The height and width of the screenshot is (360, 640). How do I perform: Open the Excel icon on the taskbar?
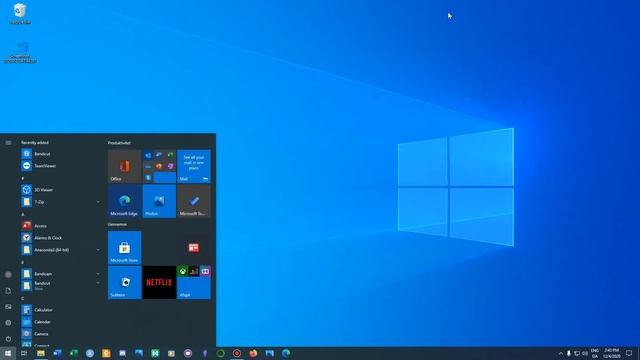pyautogui.click(x=73, y=353)
